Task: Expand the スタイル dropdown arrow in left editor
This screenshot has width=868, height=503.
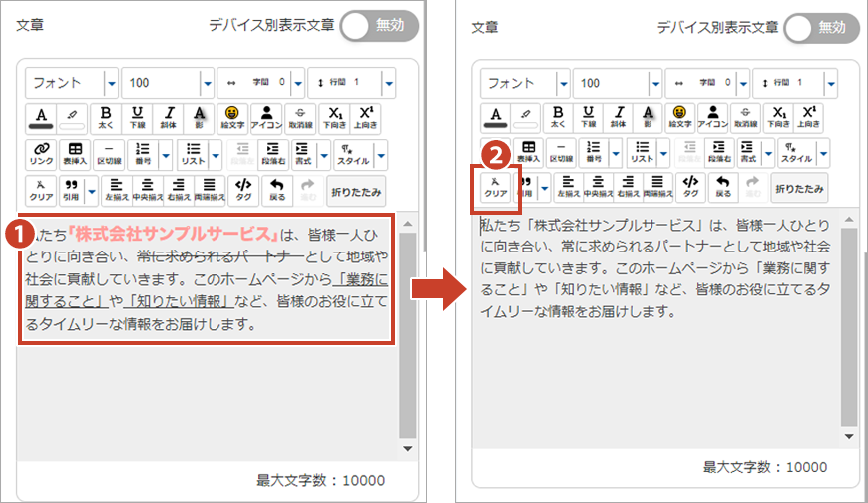Action: (381, 153)
